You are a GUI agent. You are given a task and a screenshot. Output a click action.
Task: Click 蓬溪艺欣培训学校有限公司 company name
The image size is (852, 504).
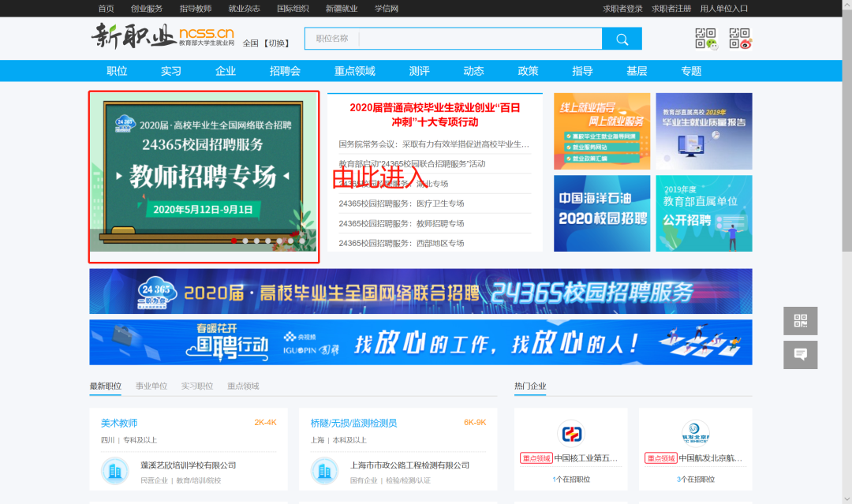tap(188, 465)
